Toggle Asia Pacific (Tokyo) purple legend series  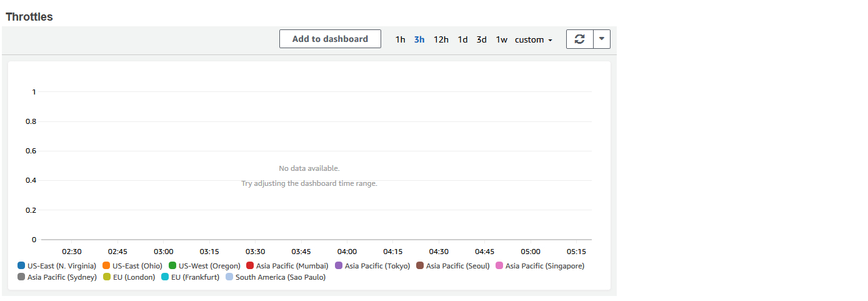pos(372,266)
